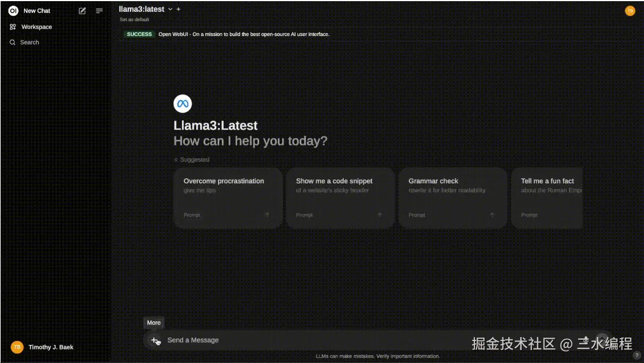Viewport: 644px width, 363px height.
Task: Send the Overcome procrastination prompt arrow
Action: point(267,215)
